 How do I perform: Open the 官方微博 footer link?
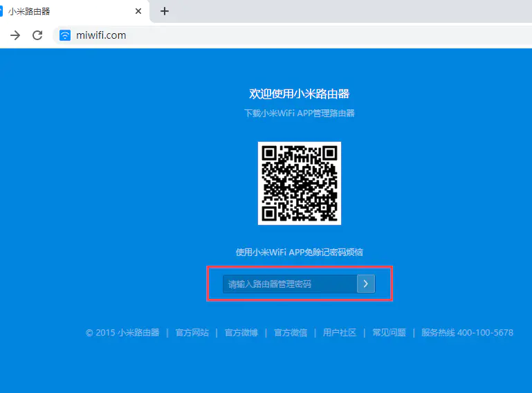click(x=241, y=333)
